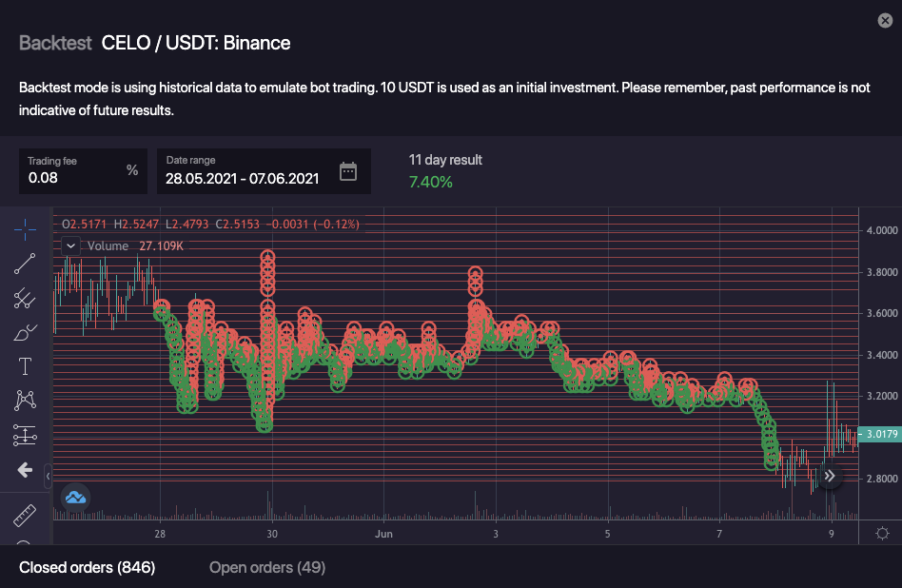This screenshot has width=902, height=588.
Task: Select the prediction and measurement tool
Action: (26, 435)
